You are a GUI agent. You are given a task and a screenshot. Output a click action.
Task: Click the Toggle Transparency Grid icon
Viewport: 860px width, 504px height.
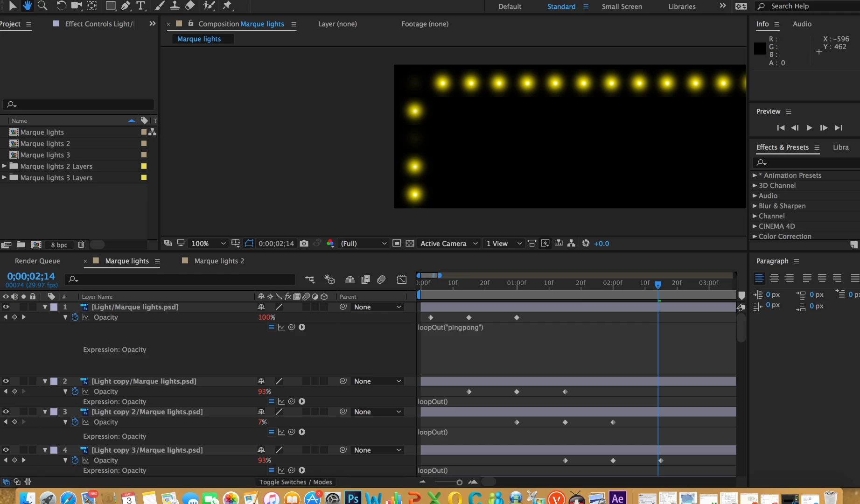click(x=410, y=243)
